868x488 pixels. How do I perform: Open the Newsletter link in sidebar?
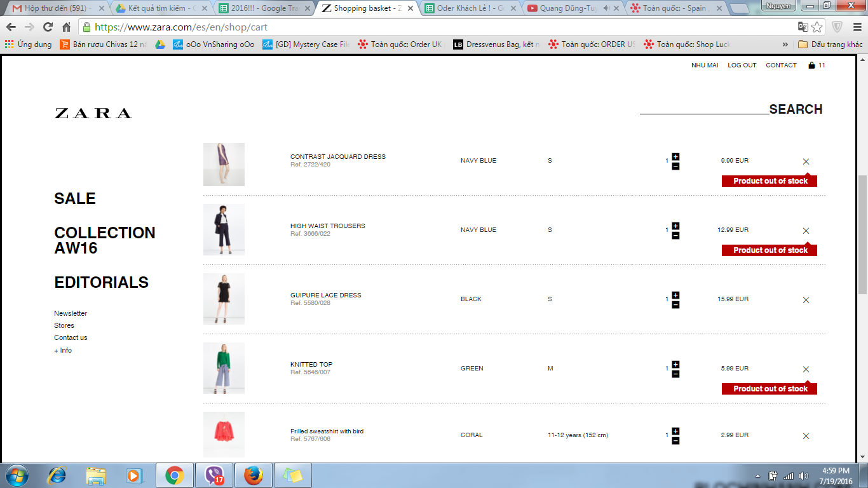71,313
